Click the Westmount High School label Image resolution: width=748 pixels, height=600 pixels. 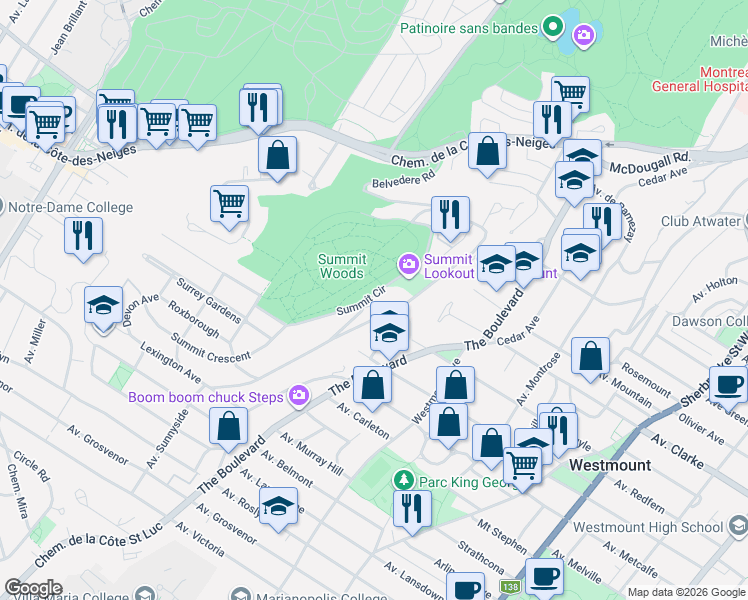[x=648, y=527]
